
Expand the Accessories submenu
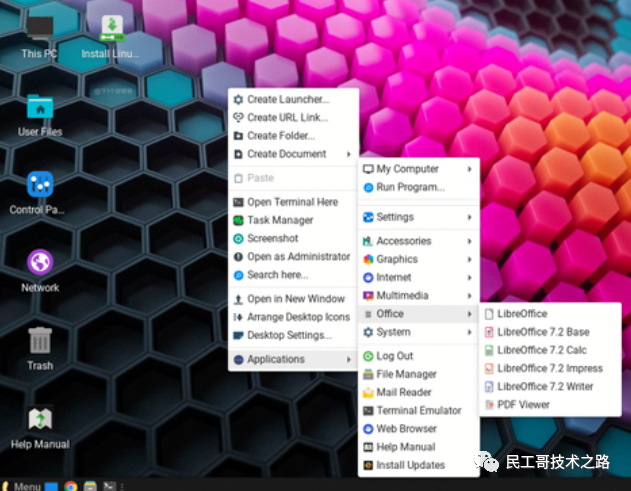click(x=419, y=241)
